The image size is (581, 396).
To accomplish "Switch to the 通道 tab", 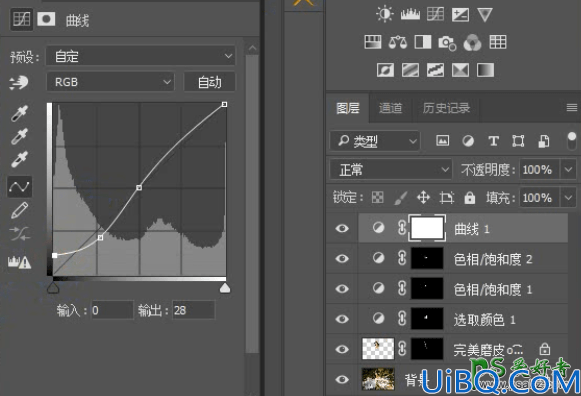I will pyautogui.click(x=390, y=108).
